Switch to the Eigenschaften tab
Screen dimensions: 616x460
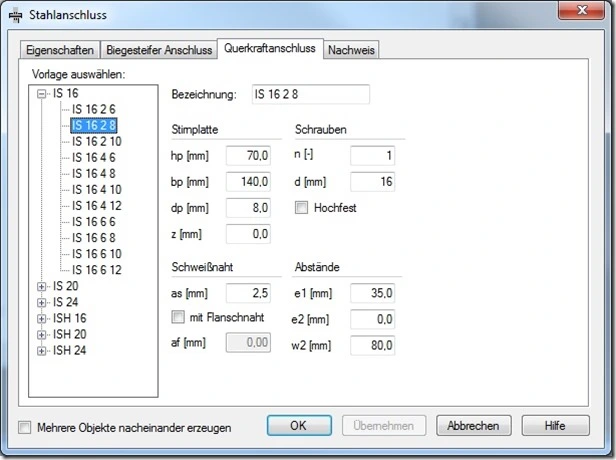point(60,50)
